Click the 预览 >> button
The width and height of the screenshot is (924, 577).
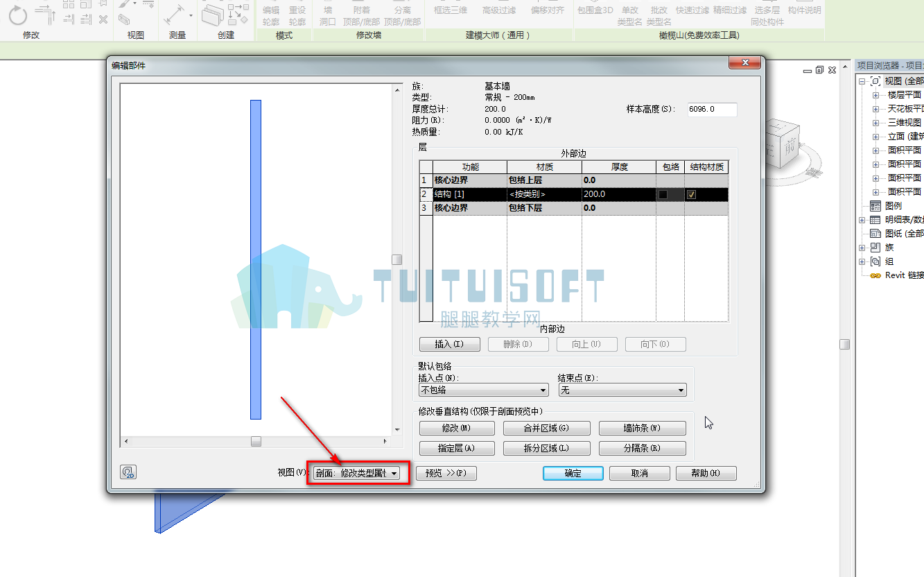446,473
